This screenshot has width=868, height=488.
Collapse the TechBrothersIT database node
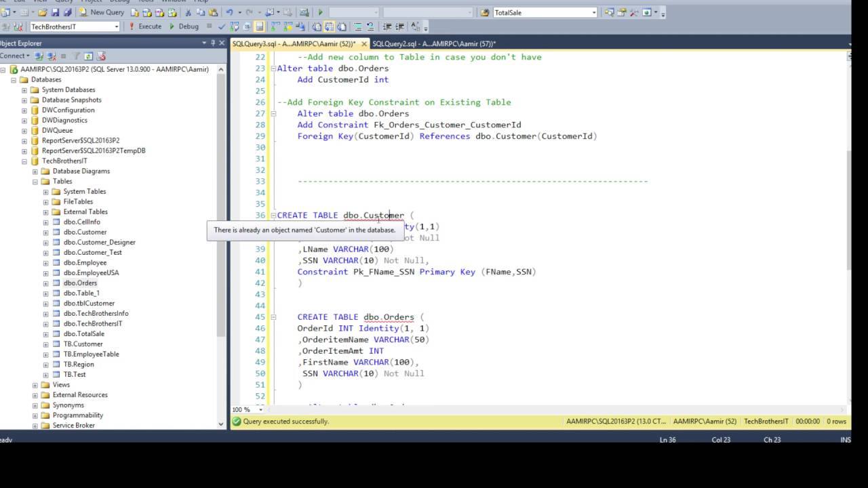coord(24,161)
